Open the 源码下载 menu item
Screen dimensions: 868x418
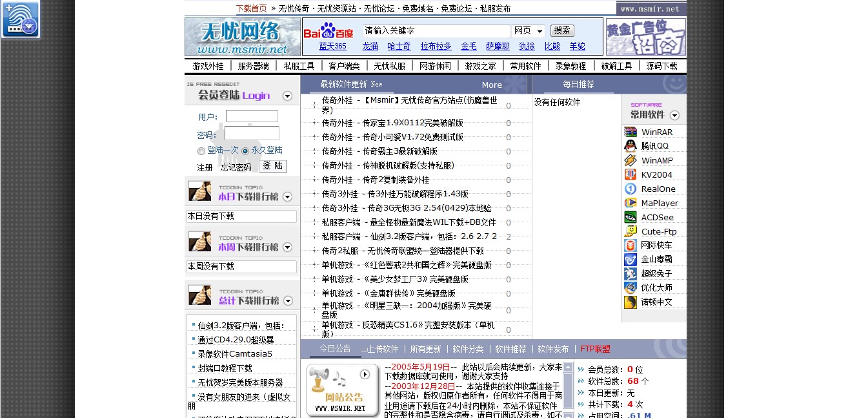coord(661,66)
